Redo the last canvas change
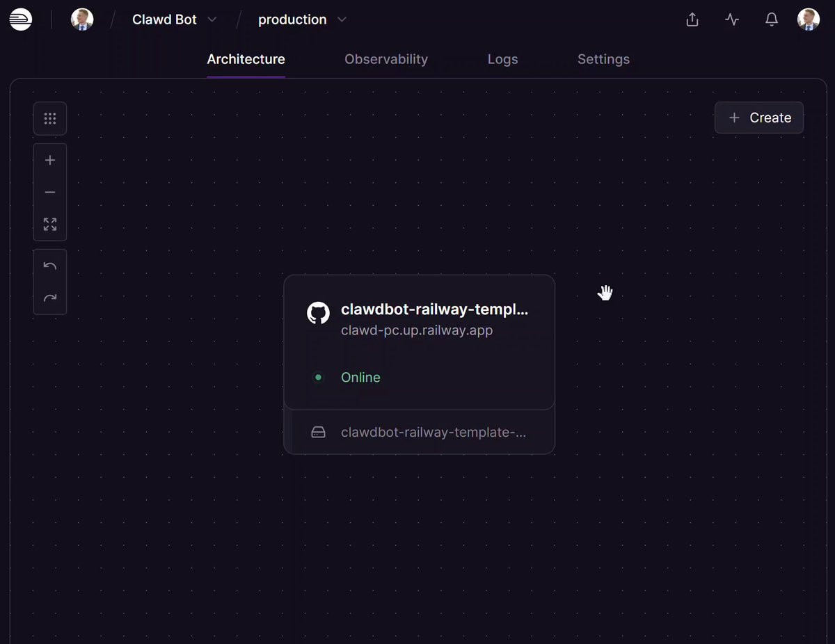This screenshot has height=644, width=835. click(50, 298)
